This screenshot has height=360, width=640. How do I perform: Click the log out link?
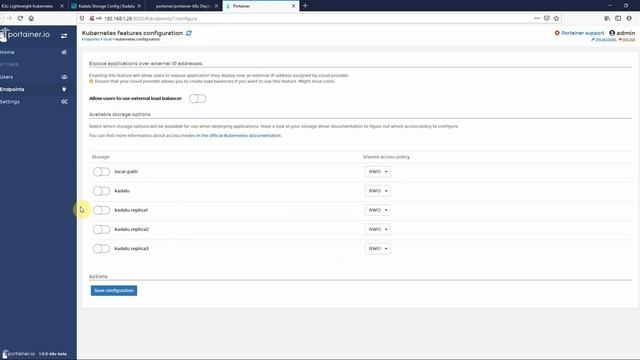[629, 40]
